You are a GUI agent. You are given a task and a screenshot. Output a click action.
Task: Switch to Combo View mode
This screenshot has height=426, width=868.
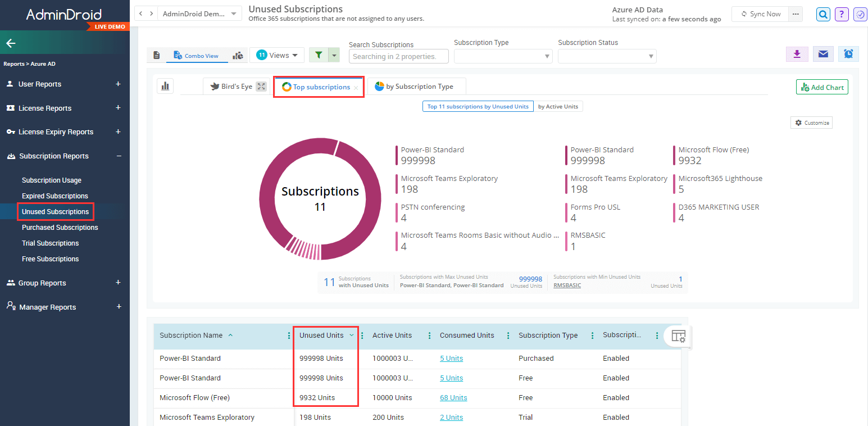[196, 56]
